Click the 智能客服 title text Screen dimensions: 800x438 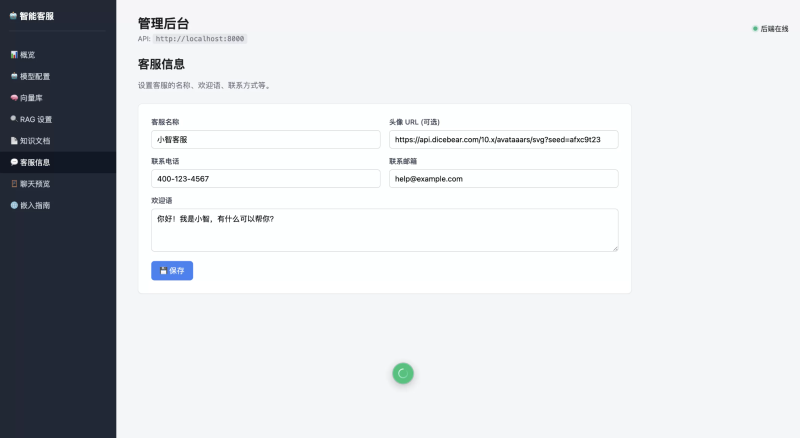(x=37, y=16)
